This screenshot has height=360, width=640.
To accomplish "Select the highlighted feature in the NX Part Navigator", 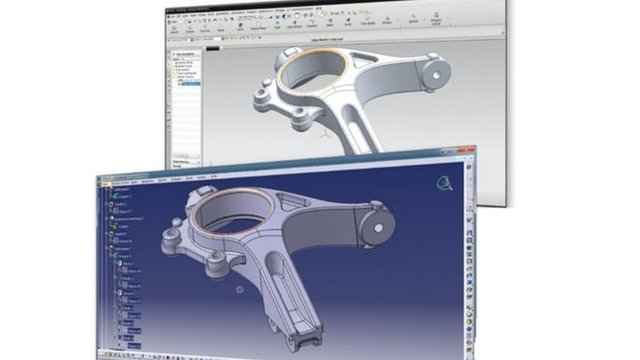I will pyautogui.click(x=190, y=84).
